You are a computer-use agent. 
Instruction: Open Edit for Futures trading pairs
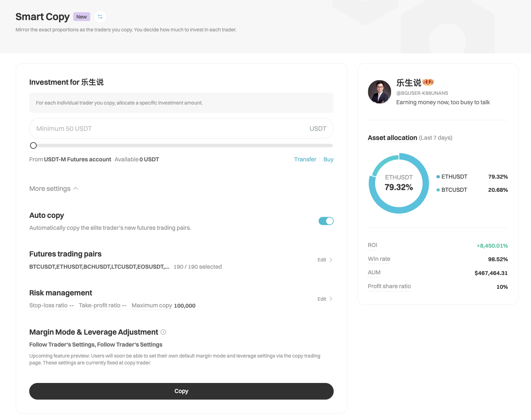click(x=325, y=260)
